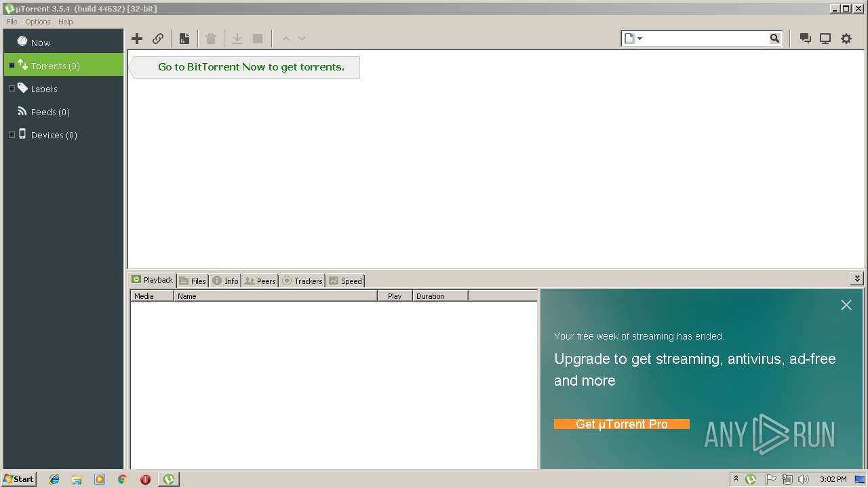Image resolution: width=868 pixels, height=488 pixels.
Task: Click the Create New Torrent icon
Action: [x=184, y=39]
